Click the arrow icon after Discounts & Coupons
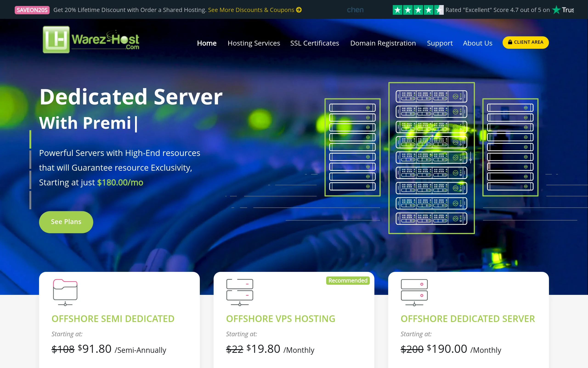The image size is (588, 368). [299, 10]
